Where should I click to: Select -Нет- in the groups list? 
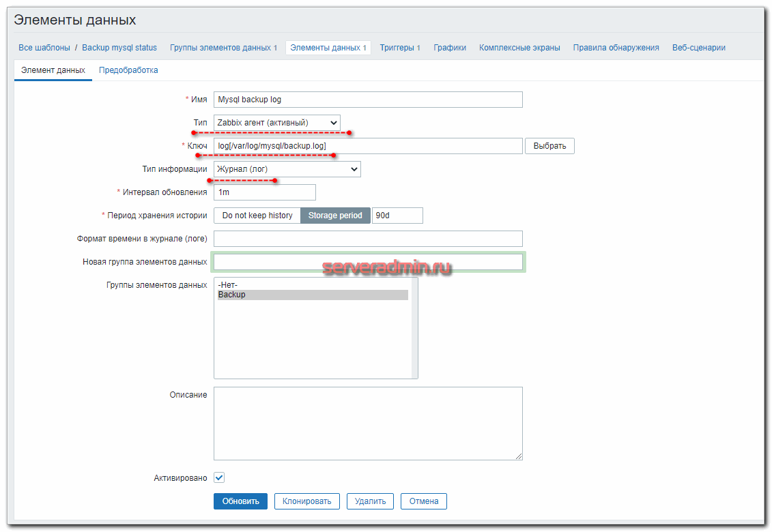coord(227,285)
